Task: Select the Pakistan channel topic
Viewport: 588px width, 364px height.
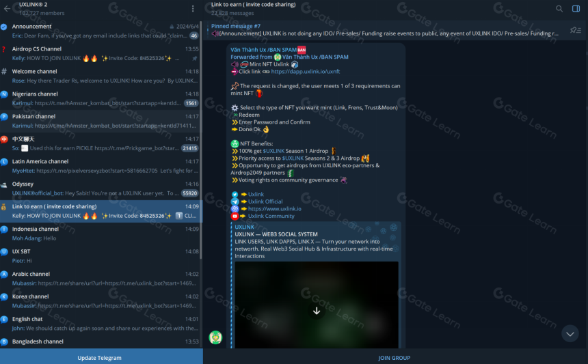Action: pos(101,121)
